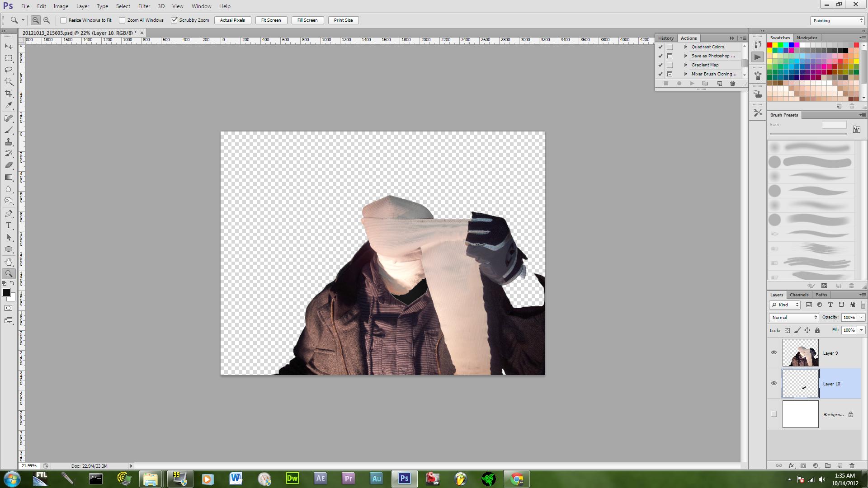Select the Hand tool
Viewport: 868px width, 488px height.
point(9,262)
